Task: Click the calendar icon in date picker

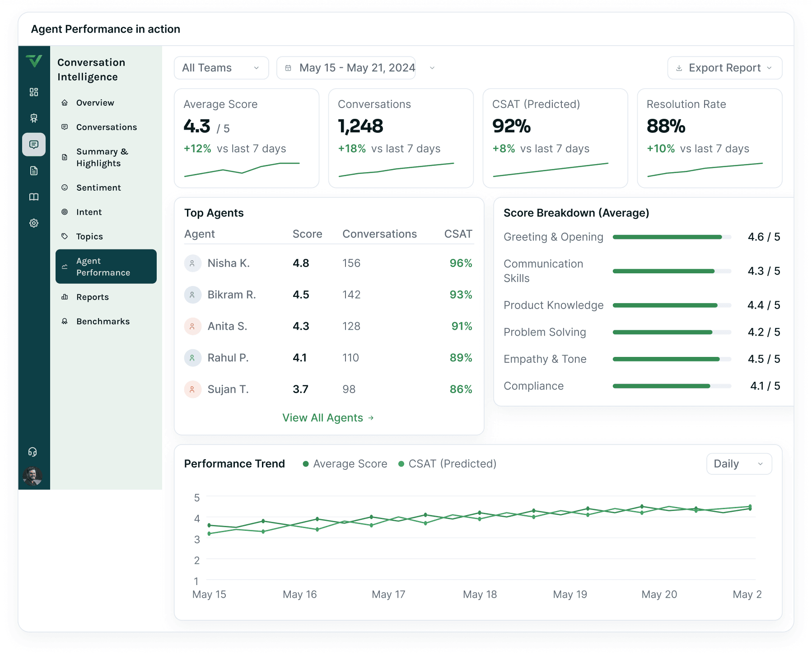Action: tap(288, 68)
